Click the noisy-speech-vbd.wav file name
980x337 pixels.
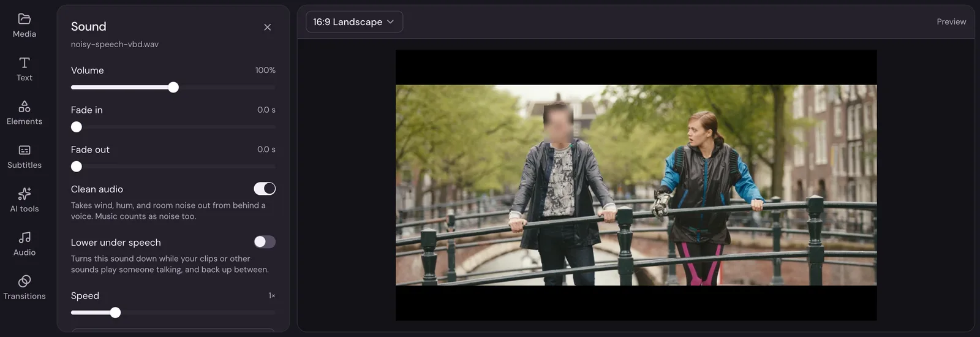point(115,44)
